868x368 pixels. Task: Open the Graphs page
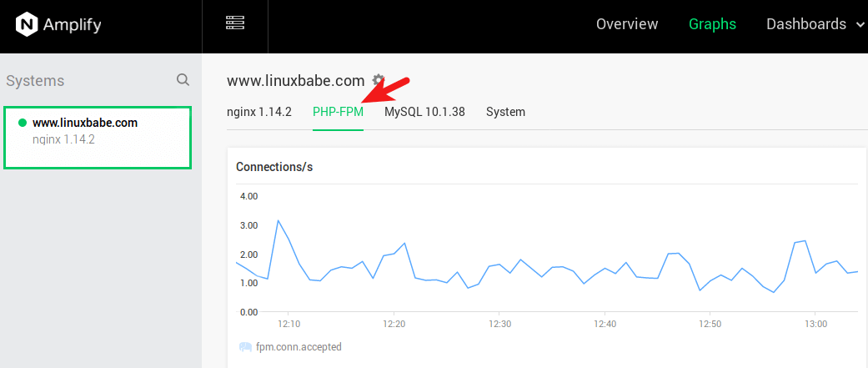[x=712, y=24]
